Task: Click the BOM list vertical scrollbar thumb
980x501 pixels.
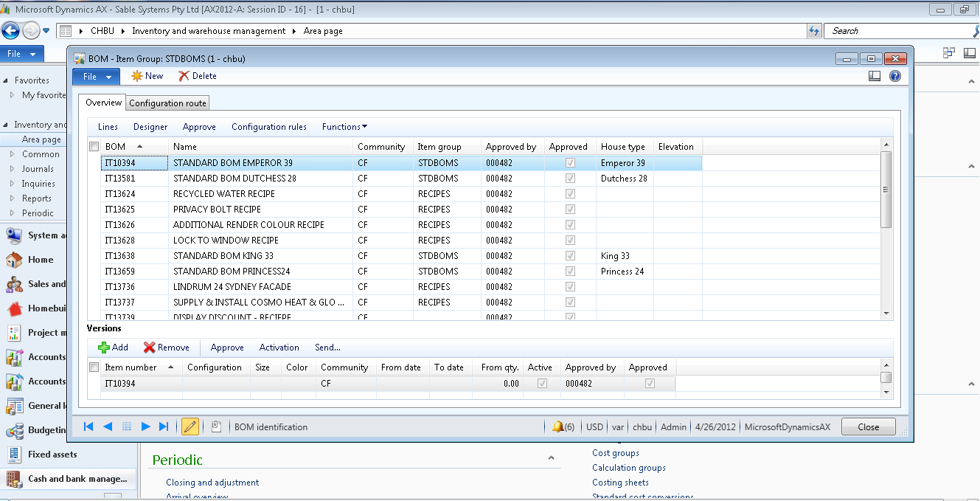Action: [x=886, y=189]
